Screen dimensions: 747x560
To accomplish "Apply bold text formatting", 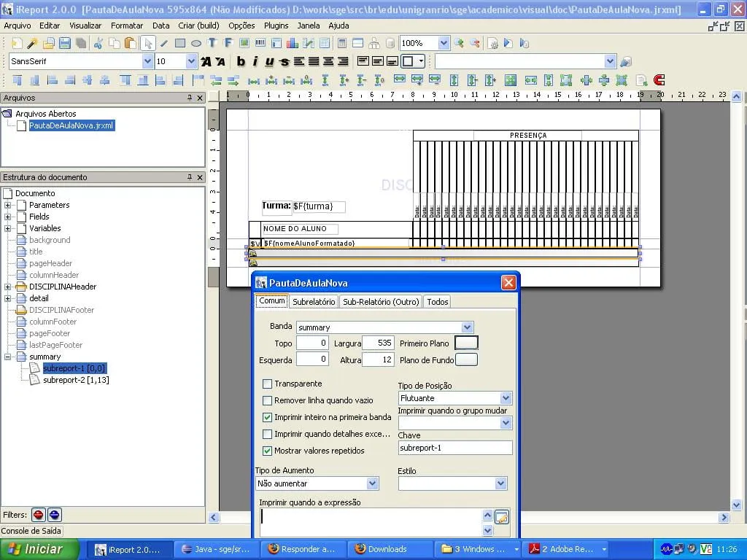I will [241, 62].
